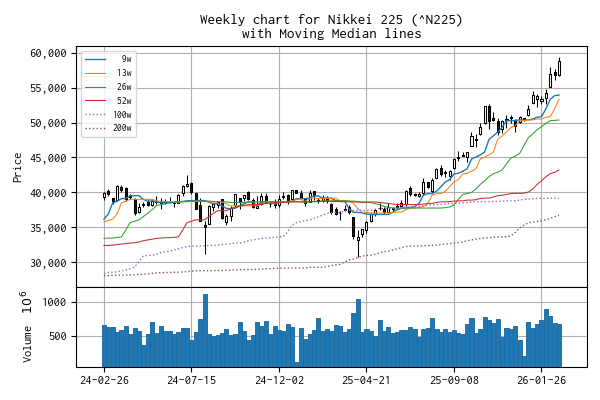Click the 24-12-02 date label

coord(279,380)
